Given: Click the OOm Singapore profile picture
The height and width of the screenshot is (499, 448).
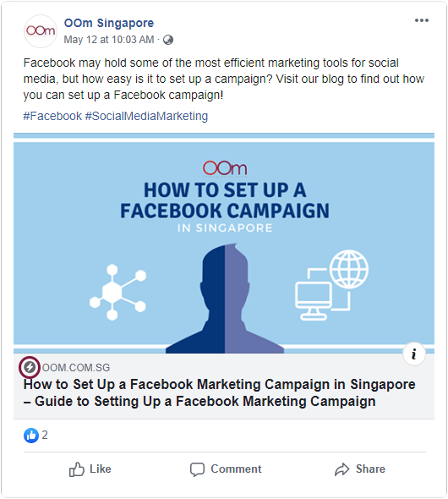Looking at the screenshot, I should click(41, 31).
